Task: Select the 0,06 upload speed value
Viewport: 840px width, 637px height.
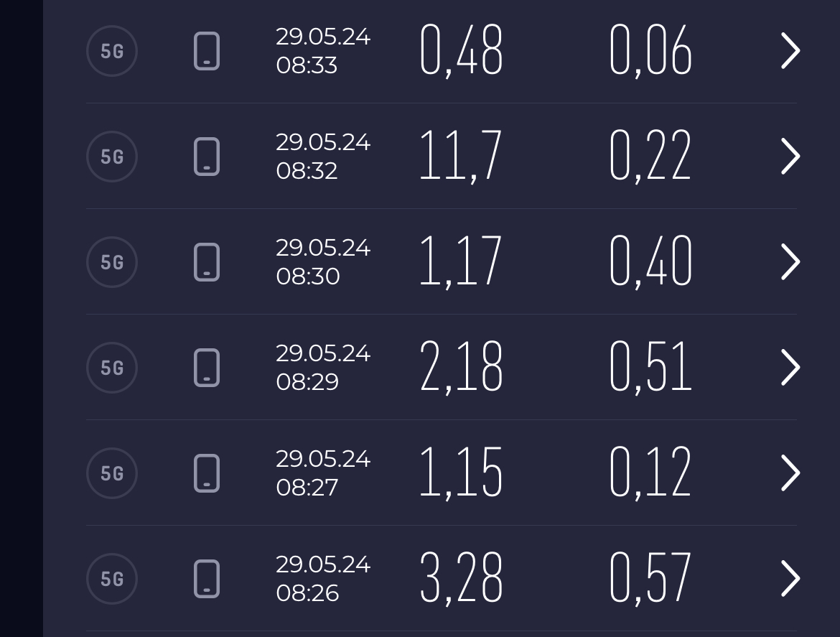Action: point(650,51)
